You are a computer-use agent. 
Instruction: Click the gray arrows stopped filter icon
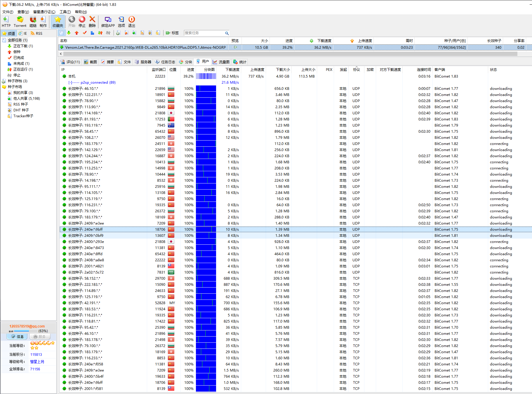tap(108, 33)
